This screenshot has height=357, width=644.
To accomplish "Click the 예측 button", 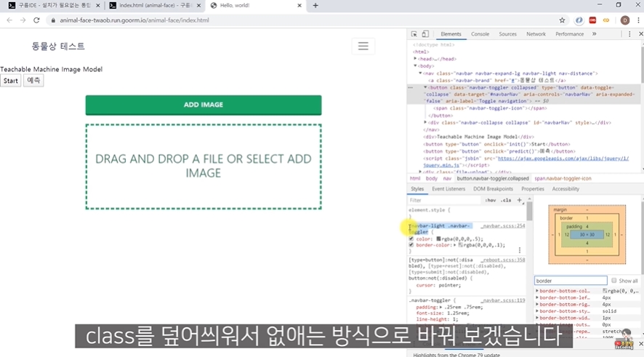I will 33,81.
